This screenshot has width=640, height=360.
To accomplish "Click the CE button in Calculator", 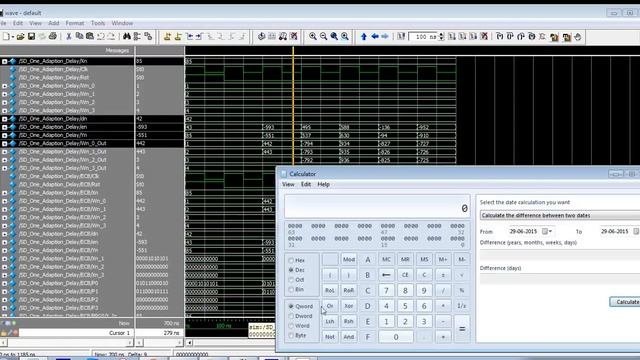I will (405, 275).
